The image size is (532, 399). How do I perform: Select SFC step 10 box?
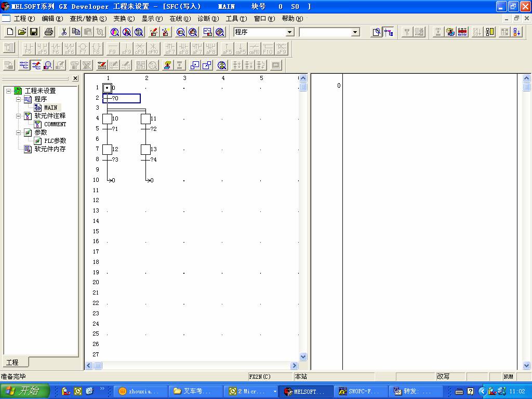pyautogui.click(x=107, y=119)
